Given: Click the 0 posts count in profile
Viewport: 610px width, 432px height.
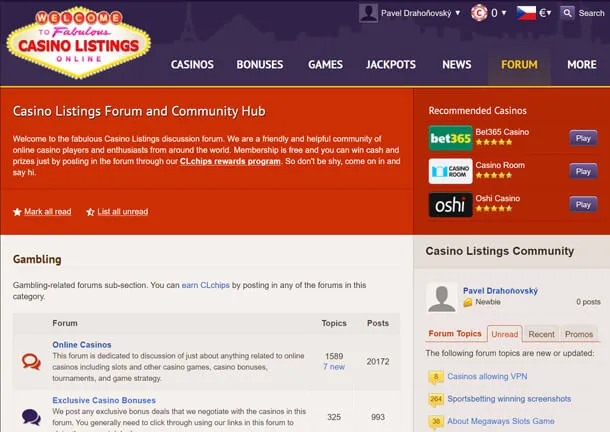Looking at the screenshot, I should tap(588, 302).
